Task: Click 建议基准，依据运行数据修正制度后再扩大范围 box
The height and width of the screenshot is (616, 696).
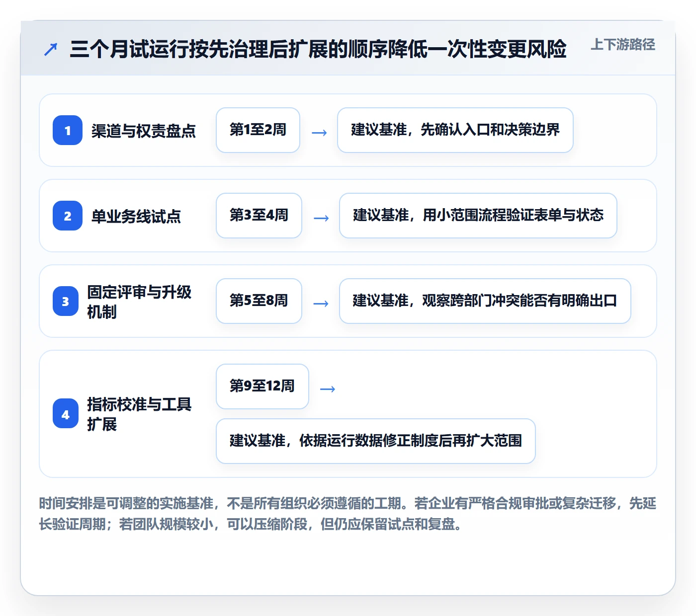Action: (376, 441)
